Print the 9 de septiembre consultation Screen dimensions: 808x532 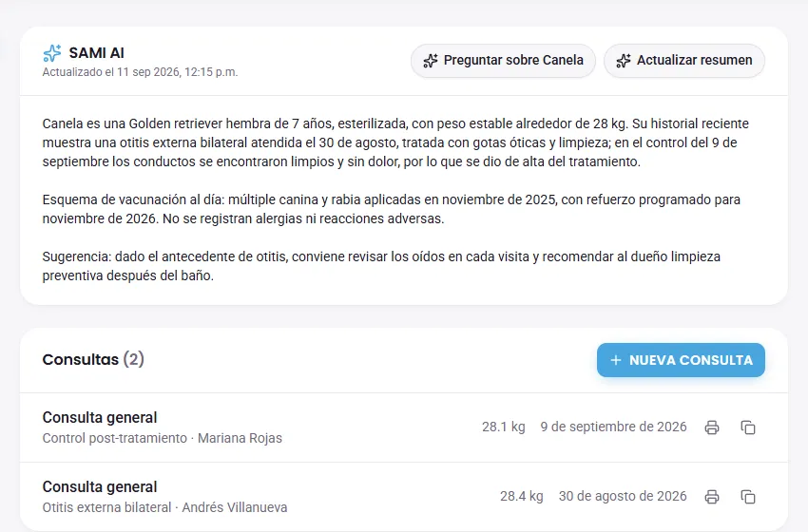(712, 427)
